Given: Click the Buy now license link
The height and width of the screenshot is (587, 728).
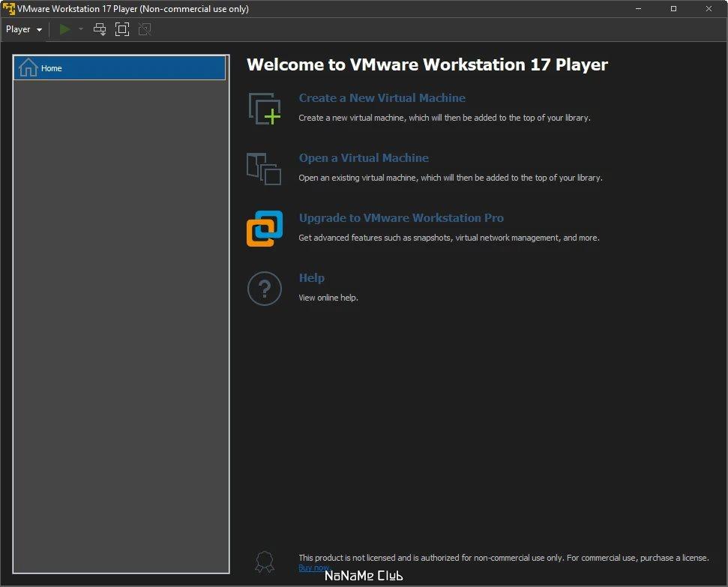Looking at the screenshot, I should [x=314, y=568].
